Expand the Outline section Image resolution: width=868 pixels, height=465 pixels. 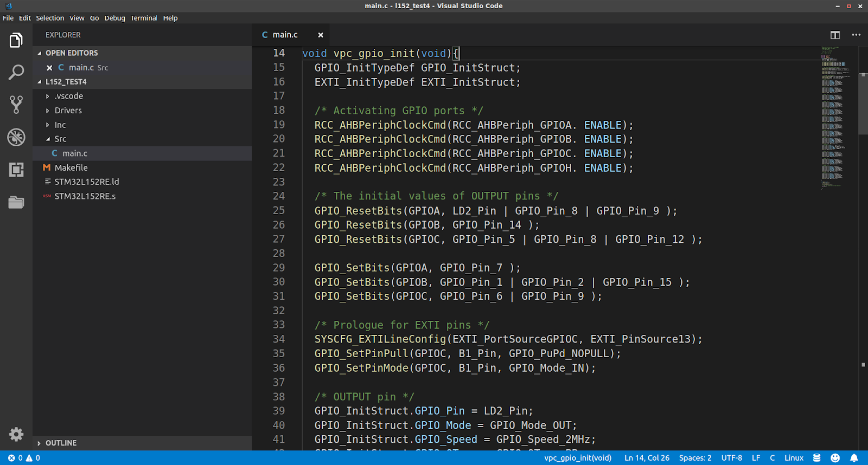[61, 443]
